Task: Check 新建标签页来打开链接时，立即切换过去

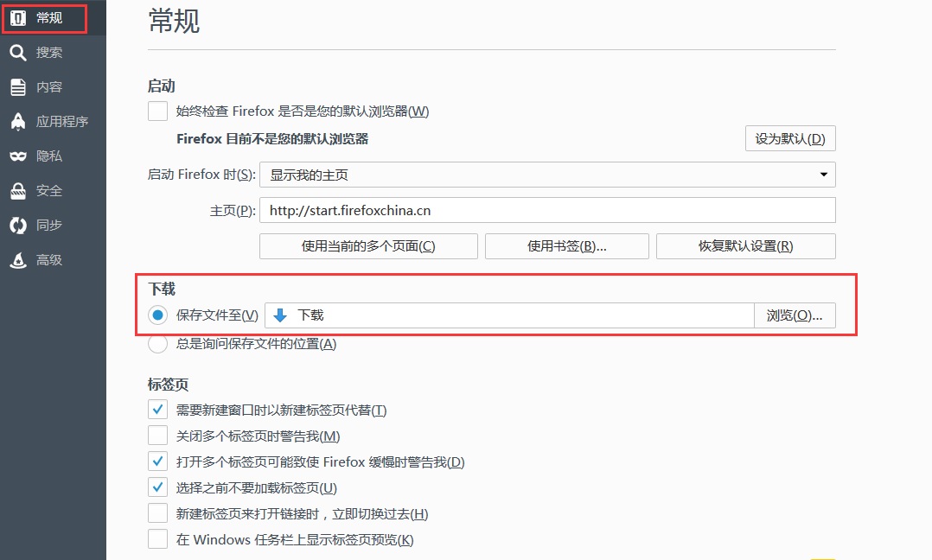Action: [x=157, y=513]
